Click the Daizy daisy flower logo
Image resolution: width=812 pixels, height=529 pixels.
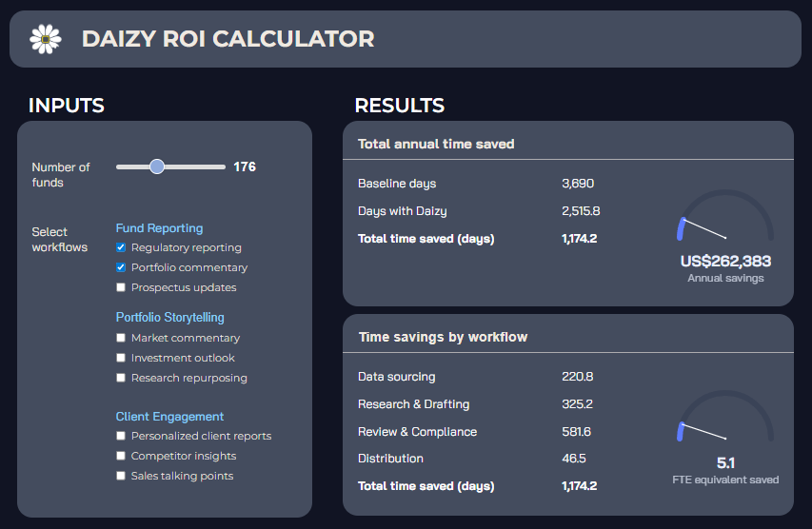coord(46,39)
